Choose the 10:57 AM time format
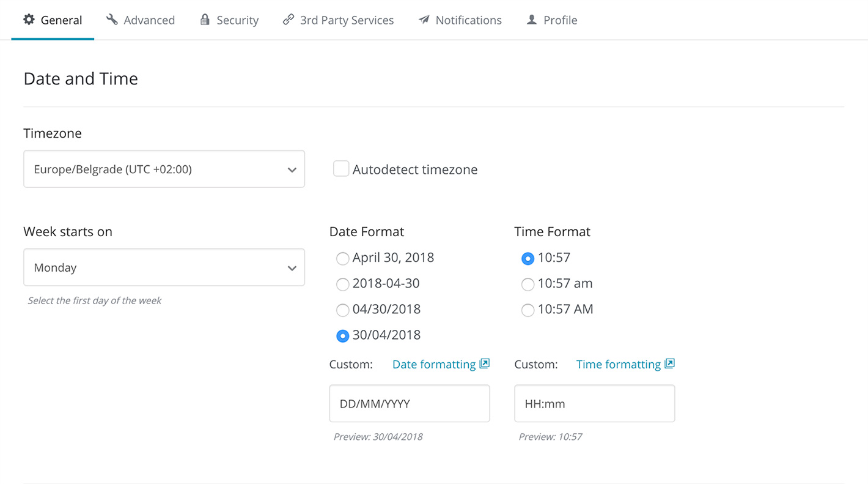 (528, 310)
